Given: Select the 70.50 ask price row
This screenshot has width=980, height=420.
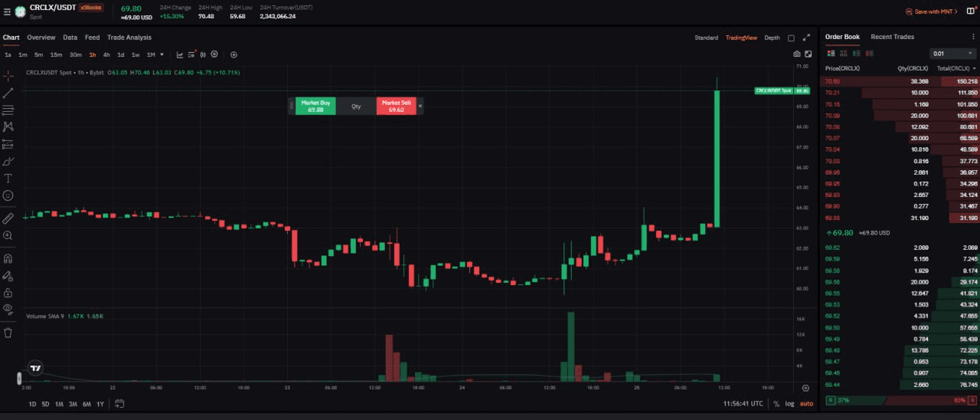Looking at the screenshot, I should click(x=832, y=81).
